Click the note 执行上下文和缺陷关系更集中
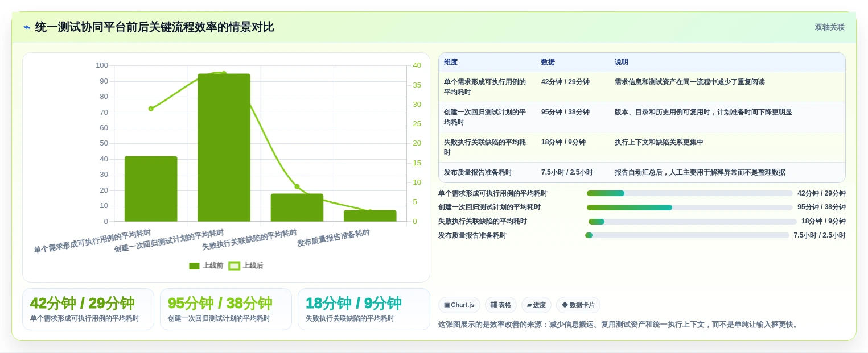This screenshot has height=353, width=868. tap(659, 142)
